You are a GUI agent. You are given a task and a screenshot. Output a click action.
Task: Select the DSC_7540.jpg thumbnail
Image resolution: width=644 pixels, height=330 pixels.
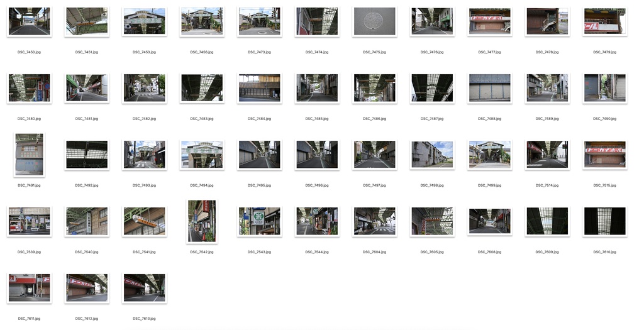coord(87,221)
